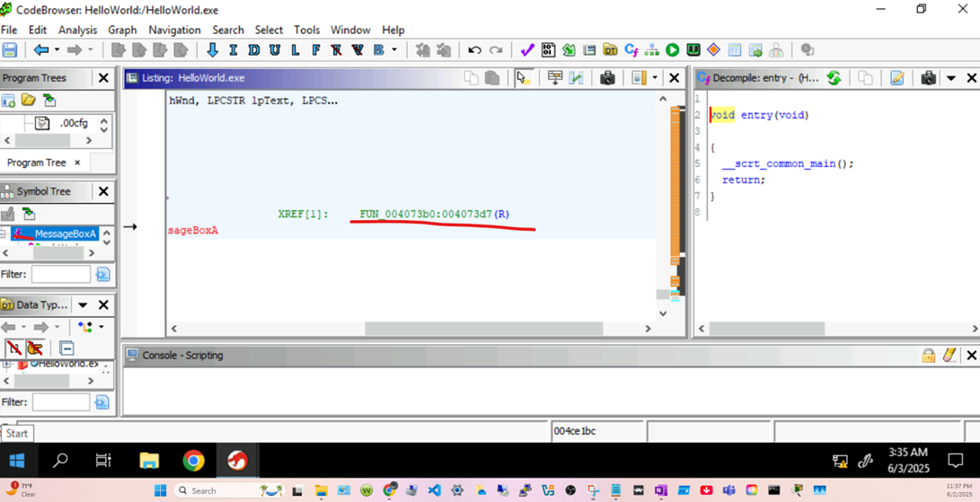The height and width of the screenshot is (502, 980).
Task: Click the purple checkmark bookmarks icon
Action: (x=527, y=50)
